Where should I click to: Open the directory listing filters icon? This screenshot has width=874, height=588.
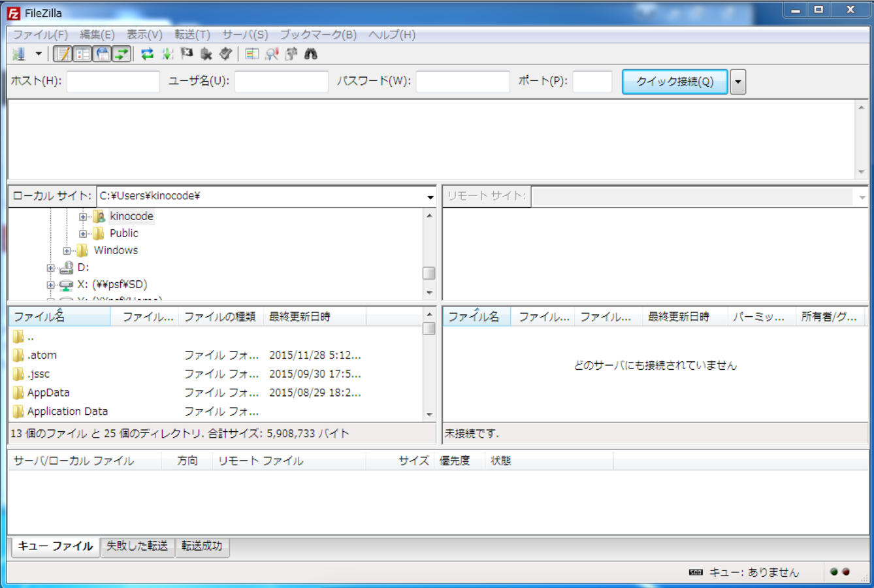[x=252, y=54]
